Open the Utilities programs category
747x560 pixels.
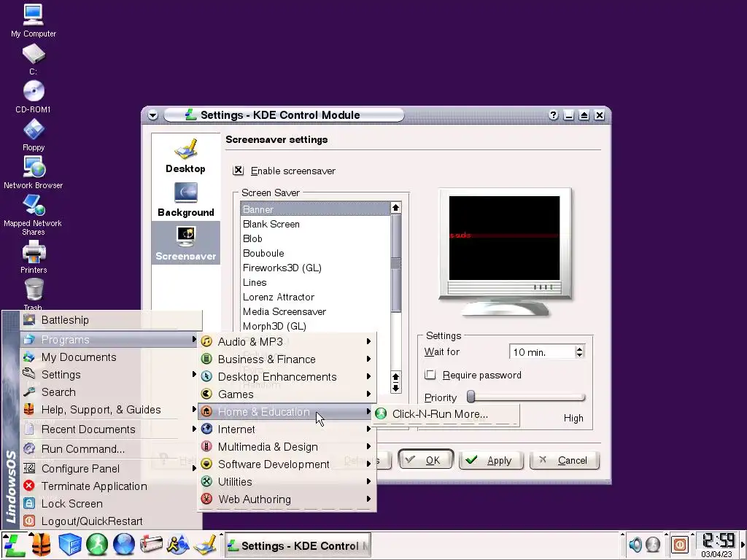click(287, 482)
